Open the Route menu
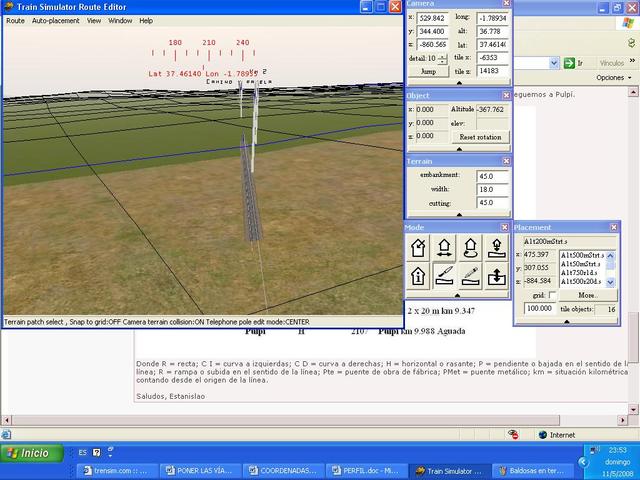 (15, 20)
